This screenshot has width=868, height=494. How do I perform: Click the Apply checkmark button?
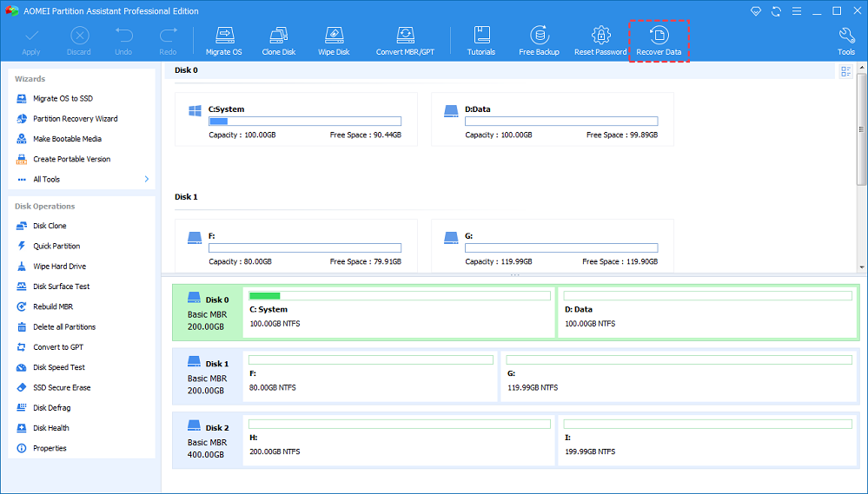(x=31, y=41)
